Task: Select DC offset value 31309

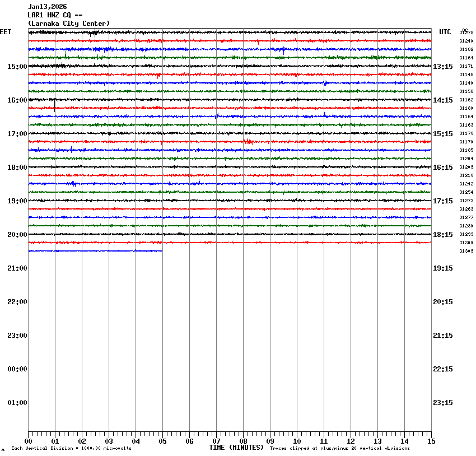Action: pos(466,252)
